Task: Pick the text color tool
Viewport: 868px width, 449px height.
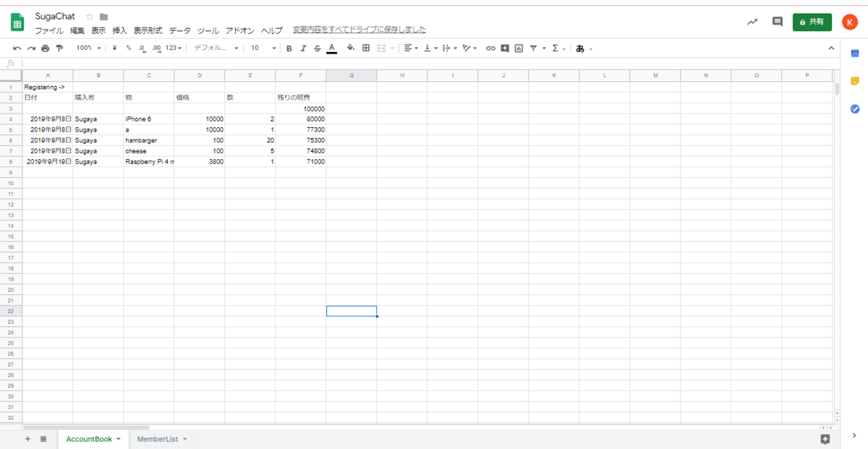Action: 332,48
